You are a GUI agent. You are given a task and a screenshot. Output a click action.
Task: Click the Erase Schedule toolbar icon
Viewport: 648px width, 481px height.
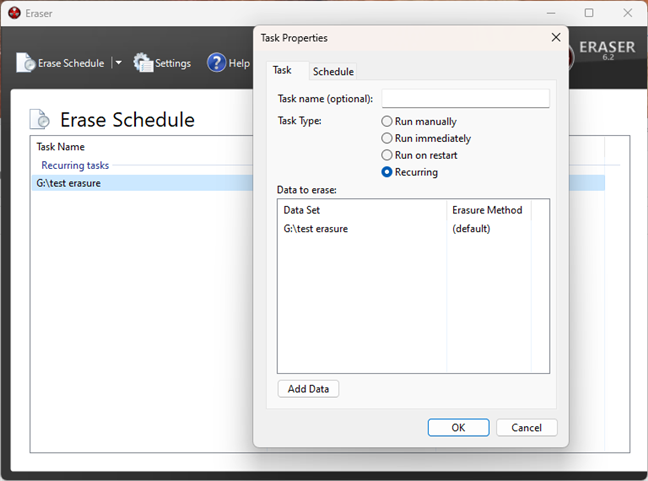pyautogui.click(x=26, y=63)
